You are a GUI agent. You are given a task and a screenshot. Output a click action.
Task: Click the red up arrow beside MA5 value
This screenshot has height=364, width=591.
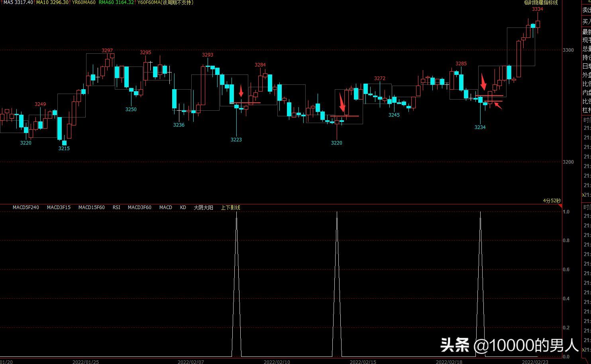[x=2, y=2]
